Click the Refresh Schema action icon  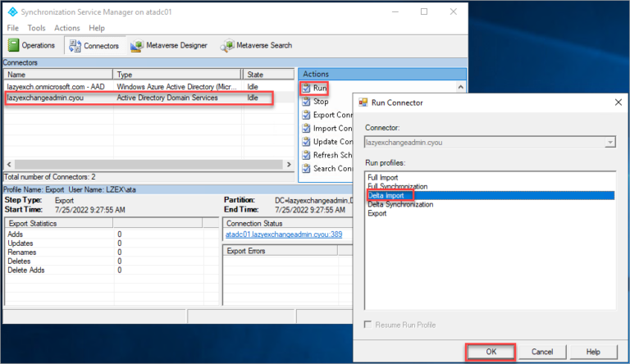tap(306, 155)
